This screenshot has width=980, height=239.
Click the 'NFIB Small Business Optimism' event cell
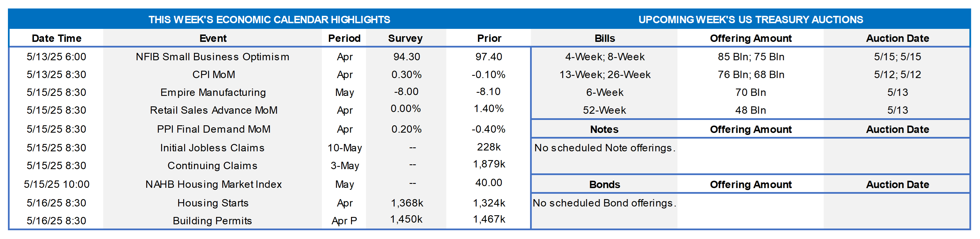pyautogui.click(x=213, y=57)
